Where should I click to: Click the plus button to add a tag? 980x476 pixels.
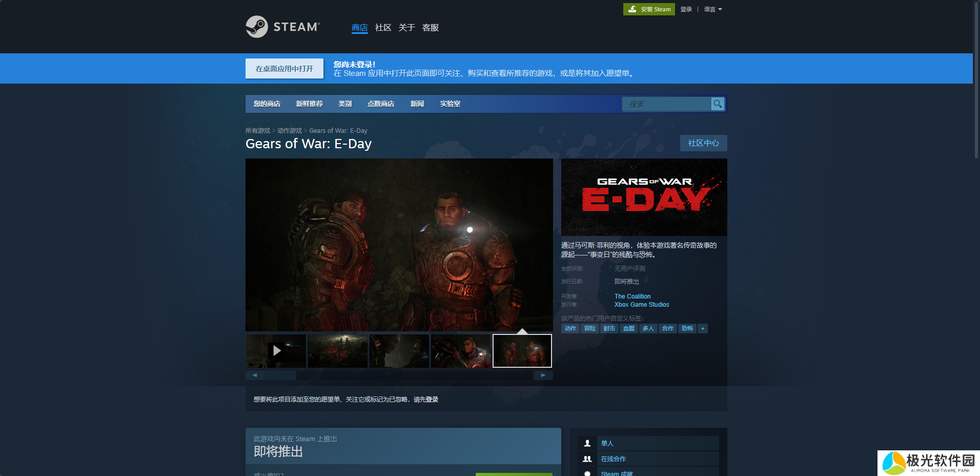click(x=703, y=328)
